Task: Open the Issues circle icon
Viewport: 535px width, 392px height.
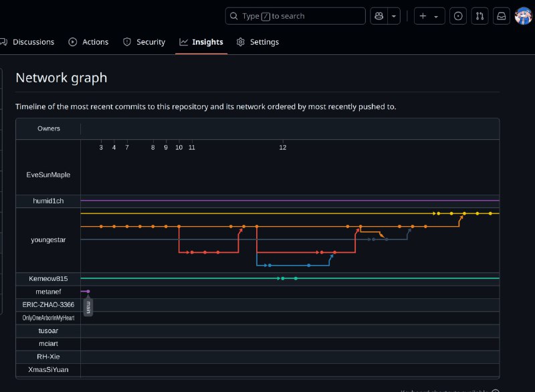Action: point(458,16)
